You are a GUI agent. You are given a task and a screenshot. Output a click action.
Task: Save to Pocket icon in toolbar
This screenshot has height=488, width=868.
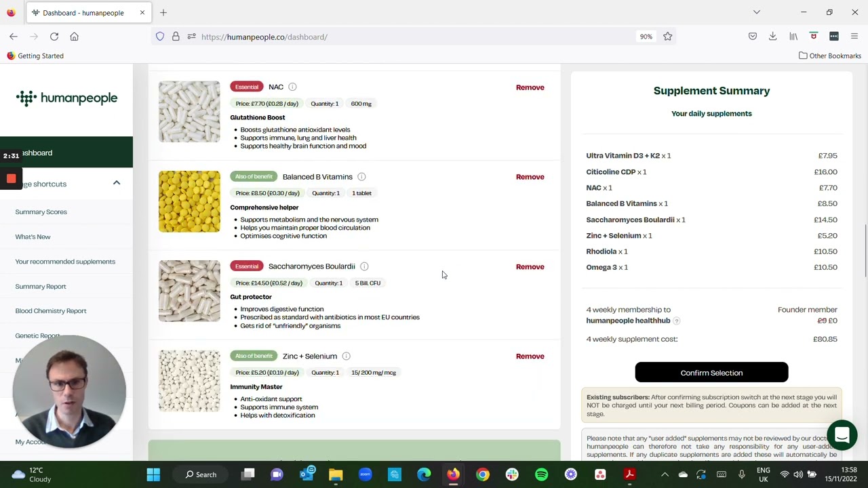tap(753, 37)
